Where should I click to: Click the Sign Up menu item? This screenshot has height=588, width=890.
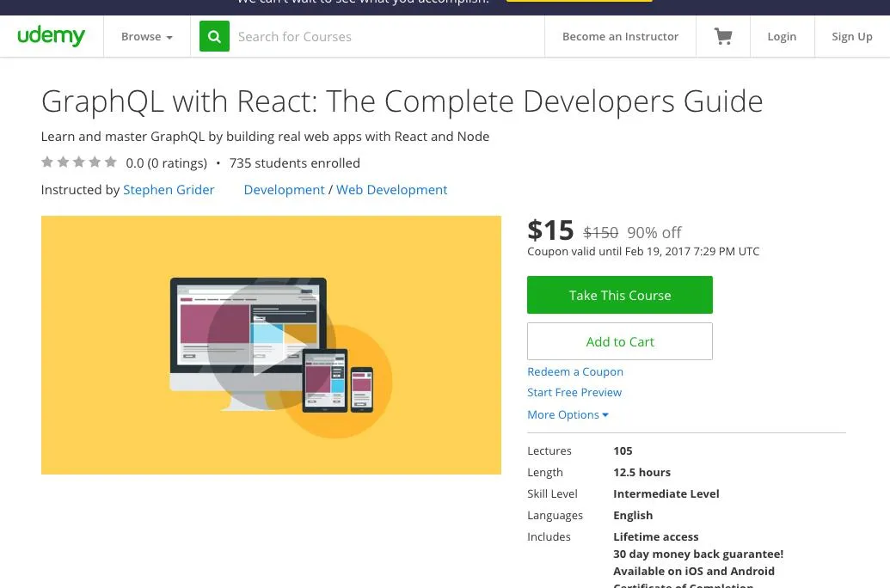[851, 37]
